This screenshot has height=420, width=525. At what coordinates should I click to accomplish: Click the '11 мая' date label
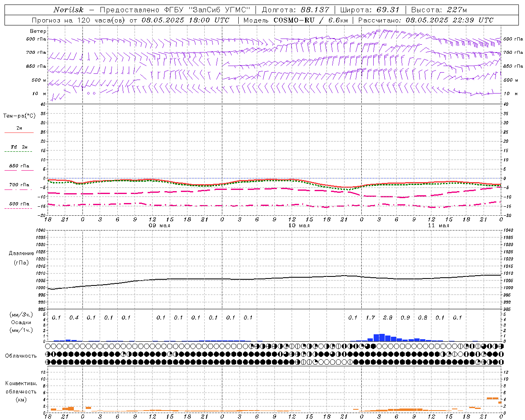(x=438, y=226)
